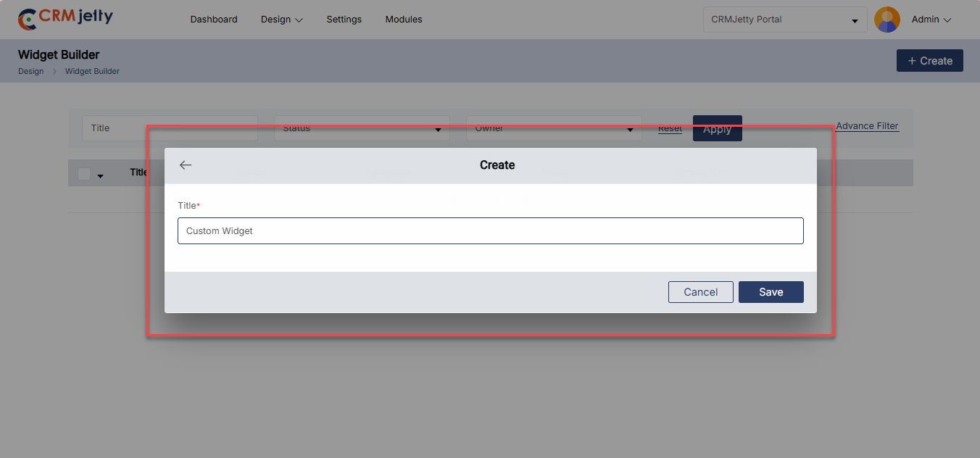Switch to Modules in top navigation

404,20
